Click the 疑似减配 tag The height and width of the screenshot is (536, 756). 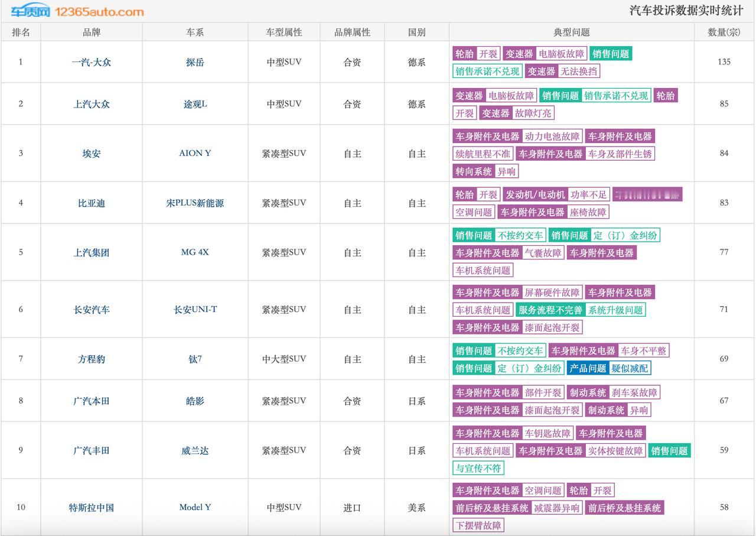[630, 368]
